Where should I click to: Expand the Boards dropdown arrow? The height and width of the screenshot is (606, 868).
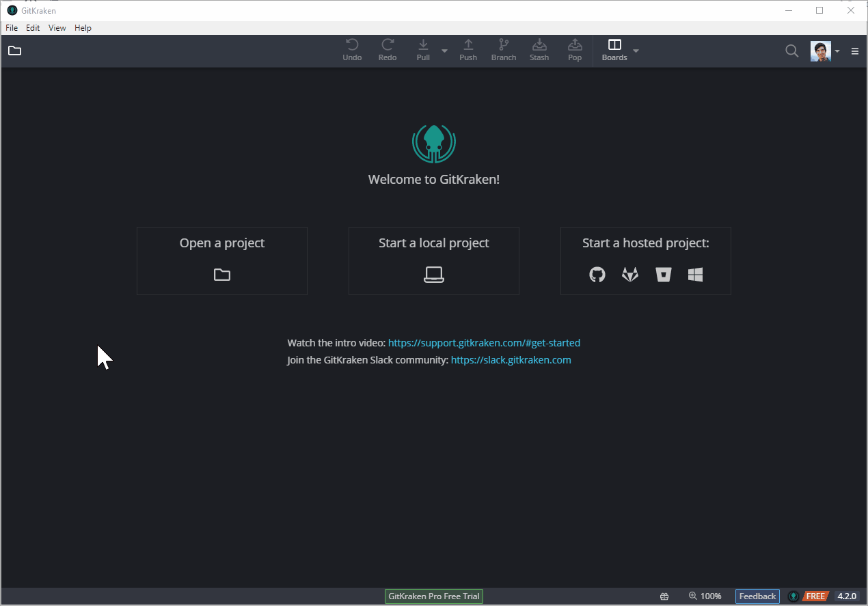point(636,51)
